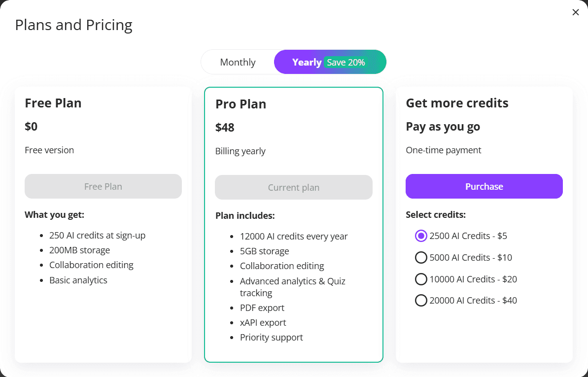Click the Pro Plan heading
588x377 pixels.
point(241,104)
